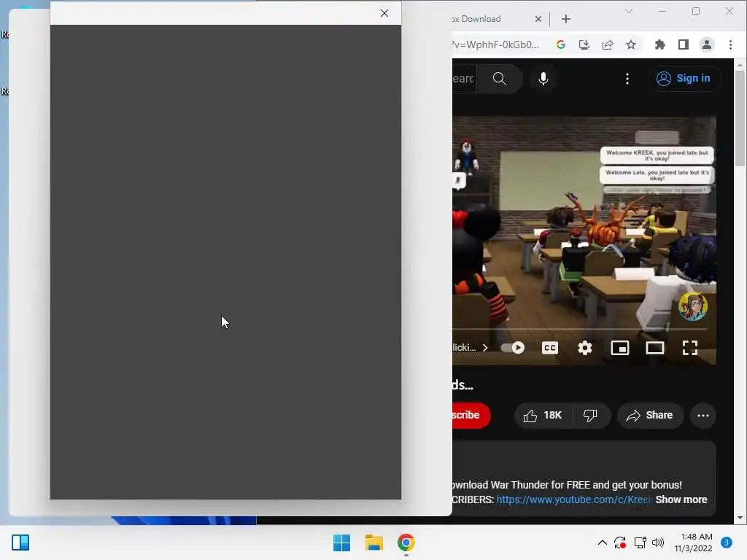Search YouTube with voice microphone

click(x=543, y=79)
